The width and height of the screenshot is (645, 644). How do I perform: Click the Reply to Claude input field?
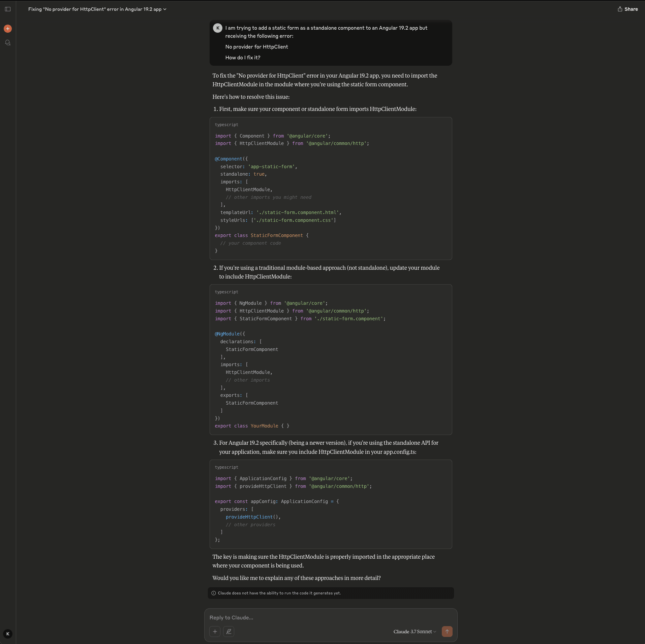click(x=331, y=617)
